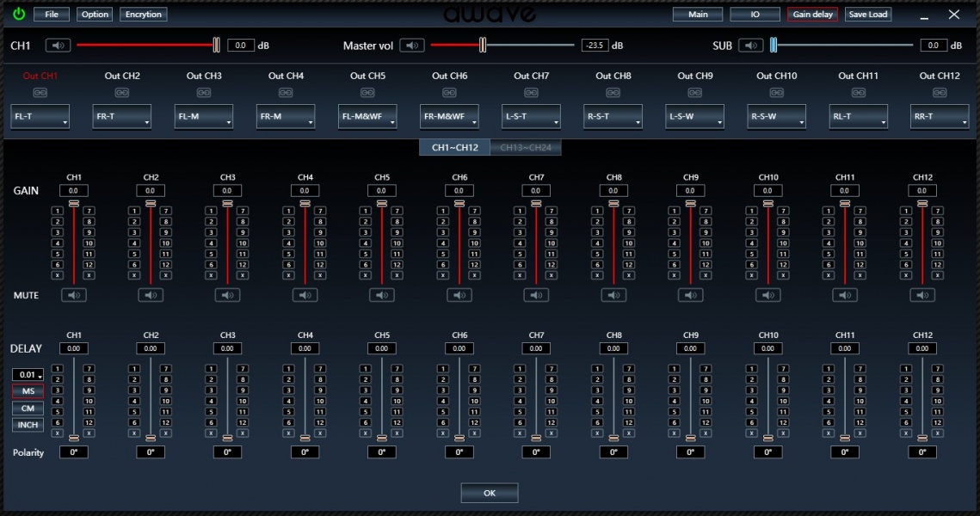Mute gain CH8 speaker button

(x=613, y=295)
